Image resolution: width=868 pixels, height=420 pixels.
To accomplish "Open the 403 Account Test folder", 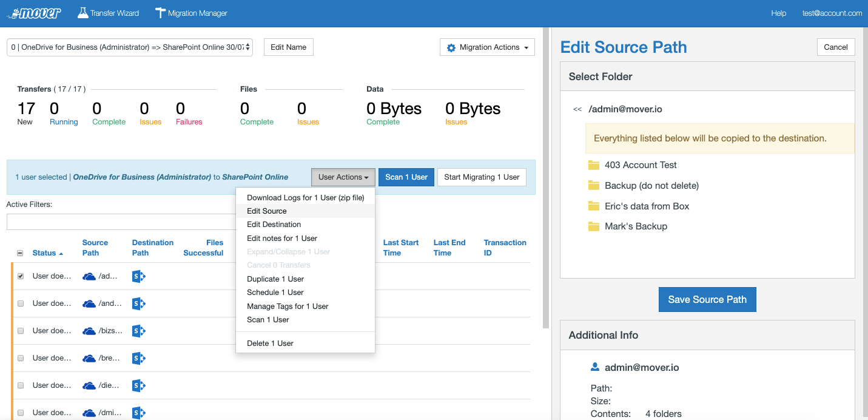I will [x=633, y=165].
